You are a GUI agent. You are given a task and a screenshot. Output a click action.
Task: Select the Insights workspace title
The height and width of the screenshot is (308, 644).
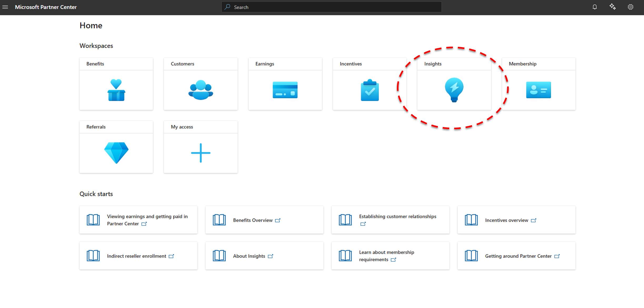433,64
